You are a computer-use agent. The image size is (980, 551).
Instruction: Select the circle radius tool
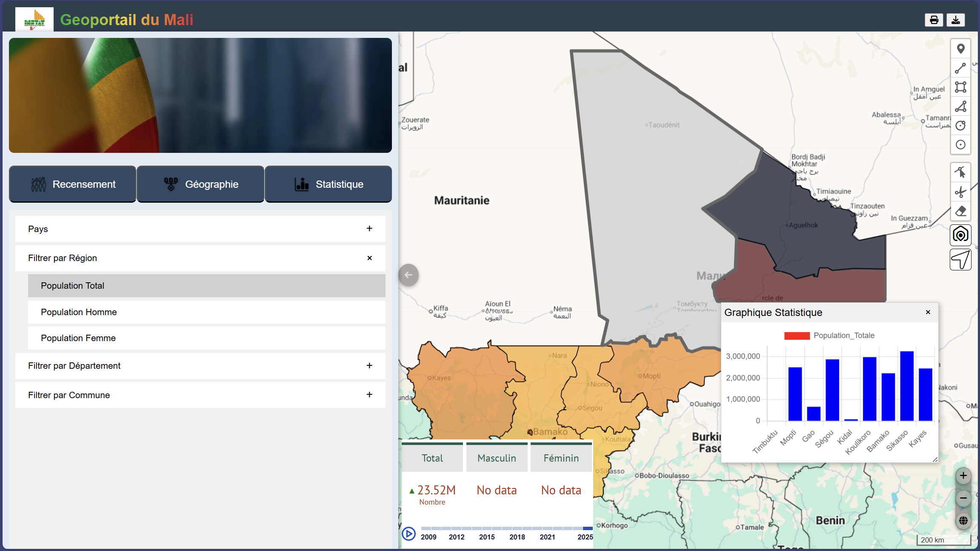960,125
